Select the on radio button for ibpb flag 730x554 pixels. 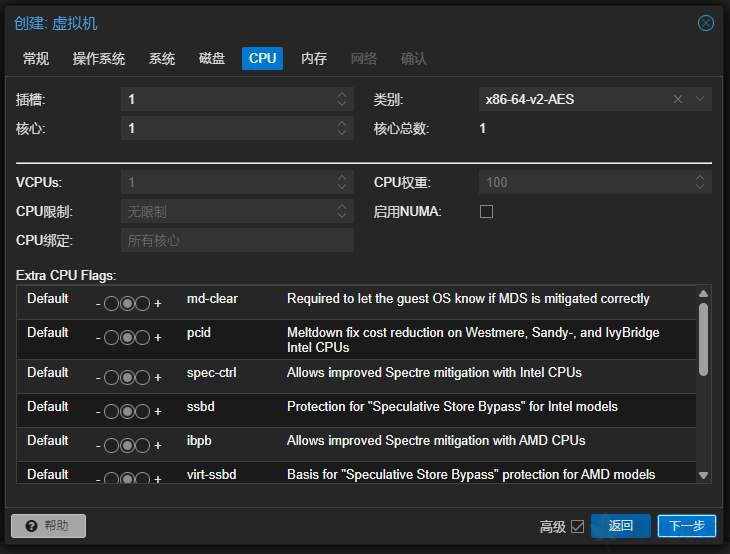[x=143, y=446]
